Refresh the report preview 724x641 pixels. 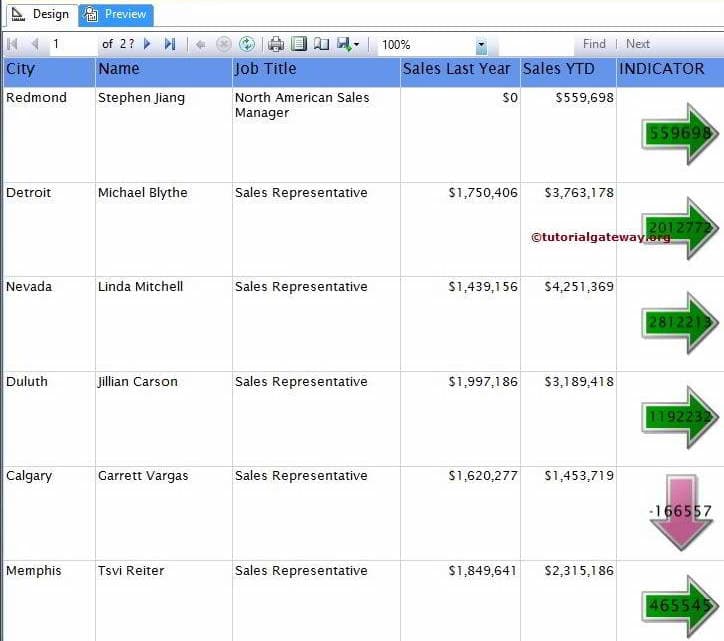[x=247, y=44]
